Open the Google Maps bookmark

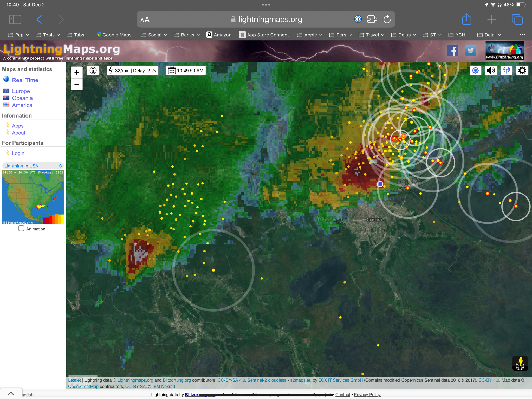coord(114,35)
